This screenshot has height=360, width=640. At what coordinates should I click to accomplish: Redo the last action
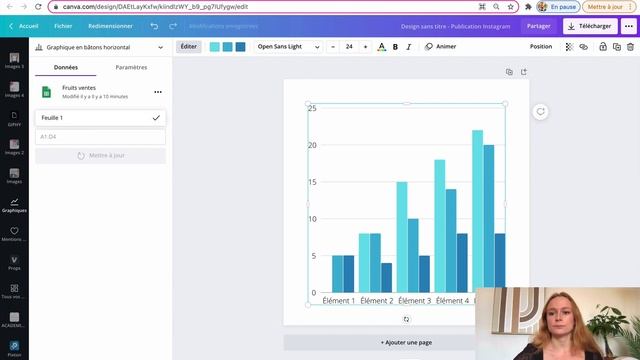173,26
